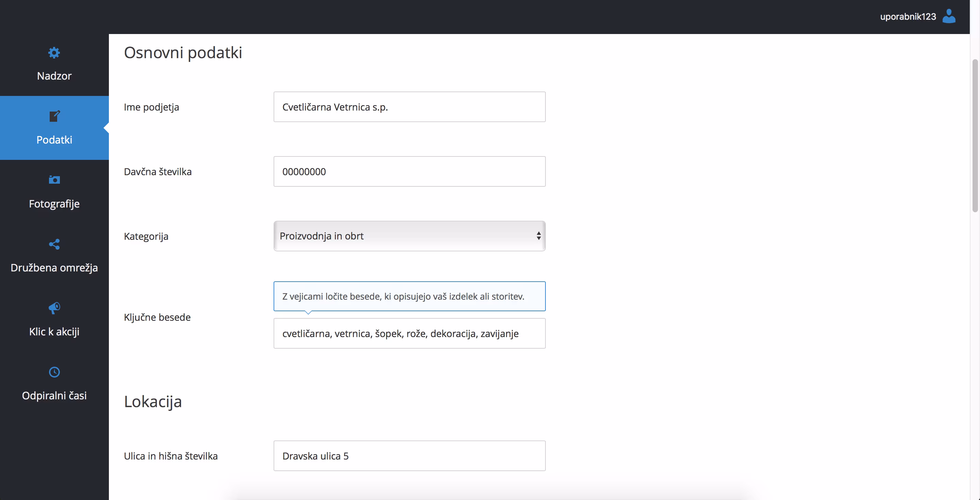
Task: Edit the Ključne besede keywords field
Action: pos(409,333)
